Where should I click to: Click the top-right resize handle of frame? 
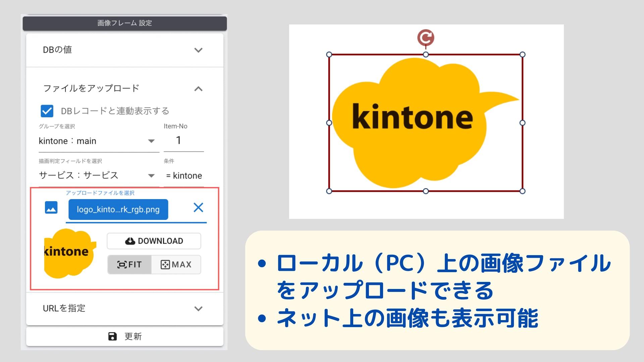522,55
